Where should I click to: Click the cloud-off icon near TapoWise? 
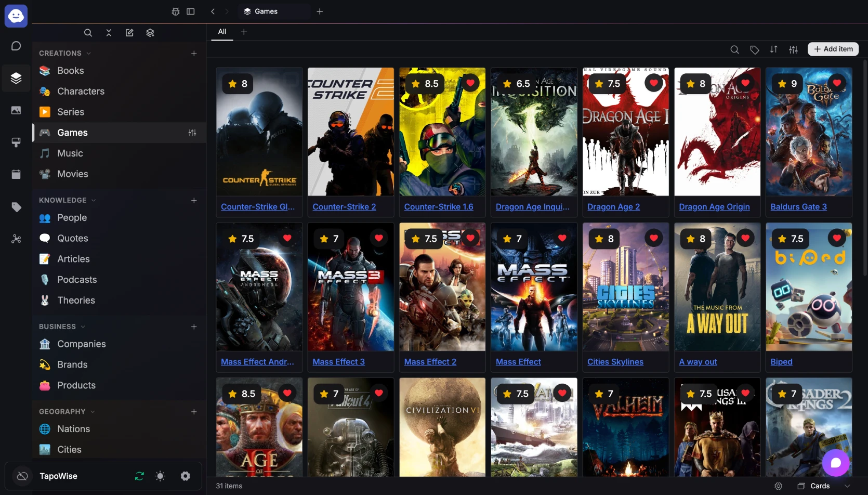click(22, 476)
